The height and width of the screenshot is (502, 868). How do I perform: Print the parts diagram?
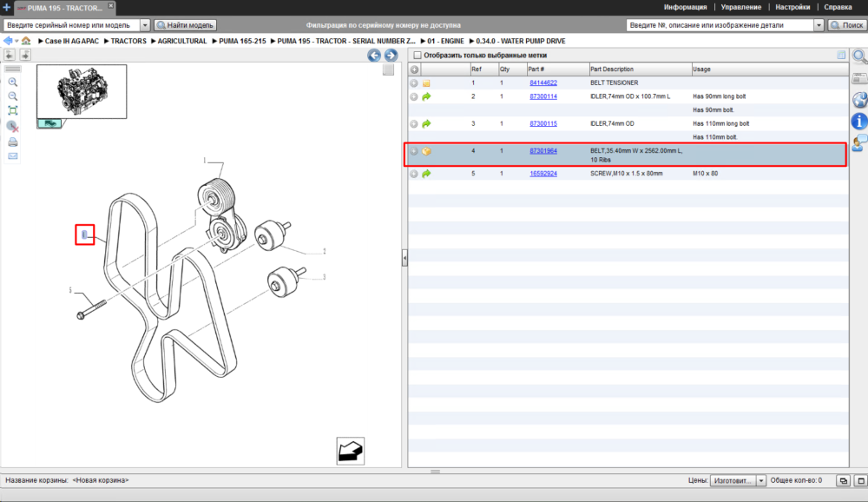(x=13, y=142)
